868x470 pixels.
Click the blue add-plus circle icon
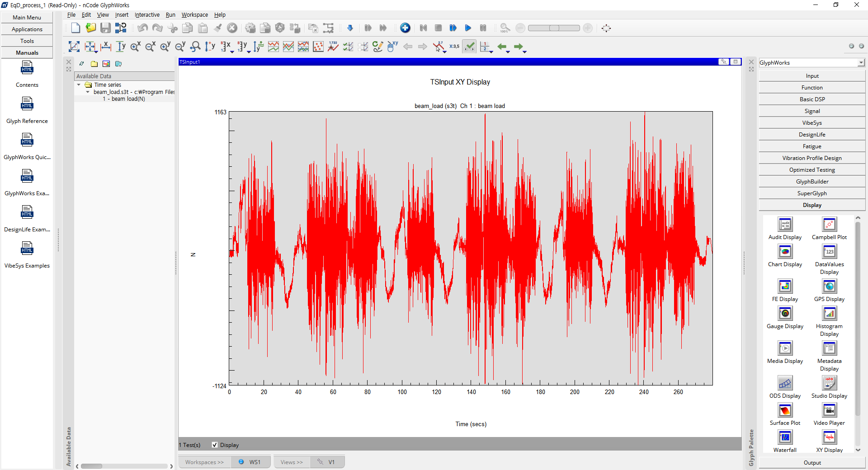pos(405,28)
